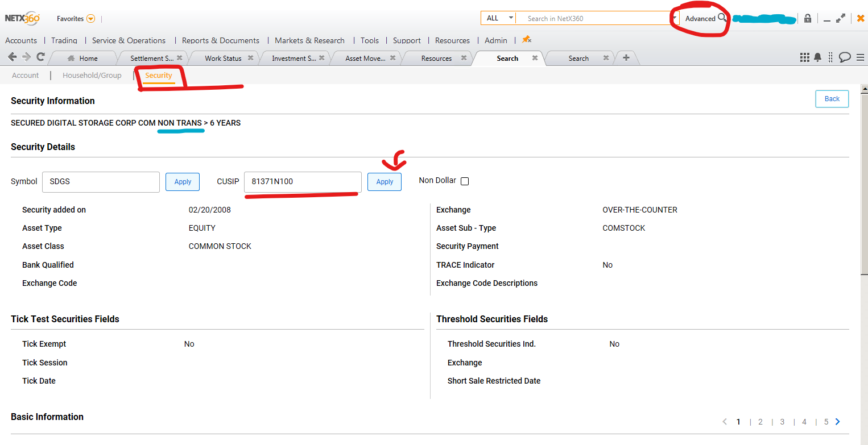The height and width of the screenshot is (445, 868).
Task: Open the Tools menu
Action: click(370, 40)
